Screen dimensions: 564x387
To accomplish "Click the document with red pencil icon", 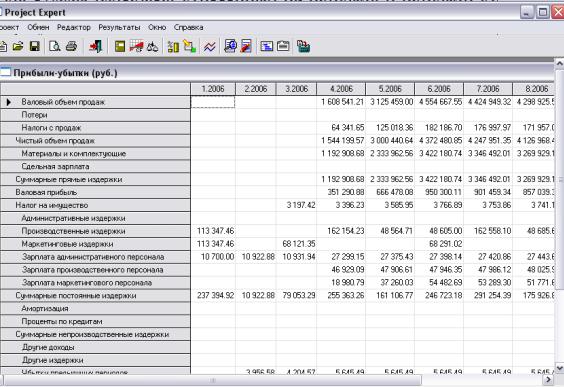I will (x=246, y=46).
